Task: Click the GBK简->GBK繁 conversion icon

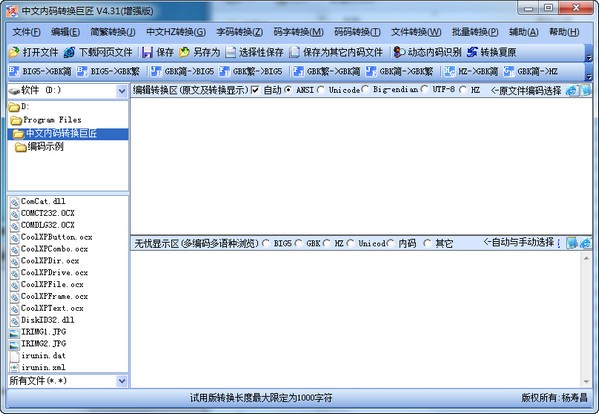Action: click(x=371, y=71)
